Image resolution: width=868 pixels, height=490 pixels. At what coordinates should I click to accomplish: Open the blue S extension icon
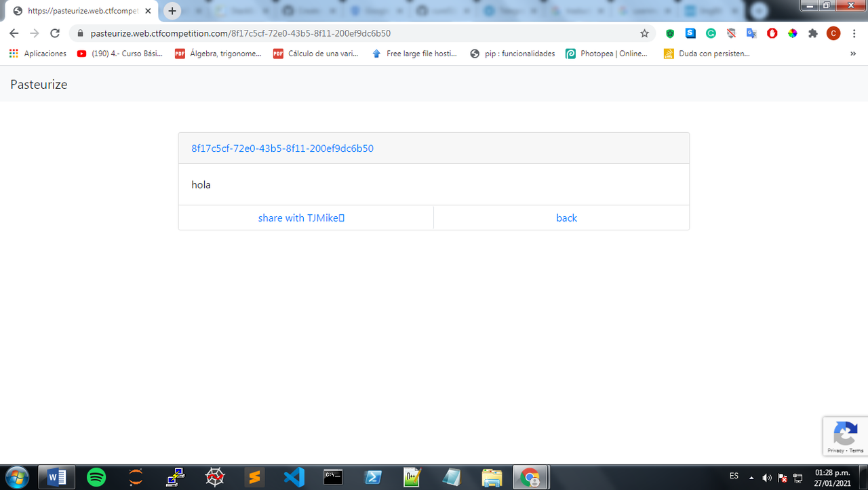tap(690, 33)
